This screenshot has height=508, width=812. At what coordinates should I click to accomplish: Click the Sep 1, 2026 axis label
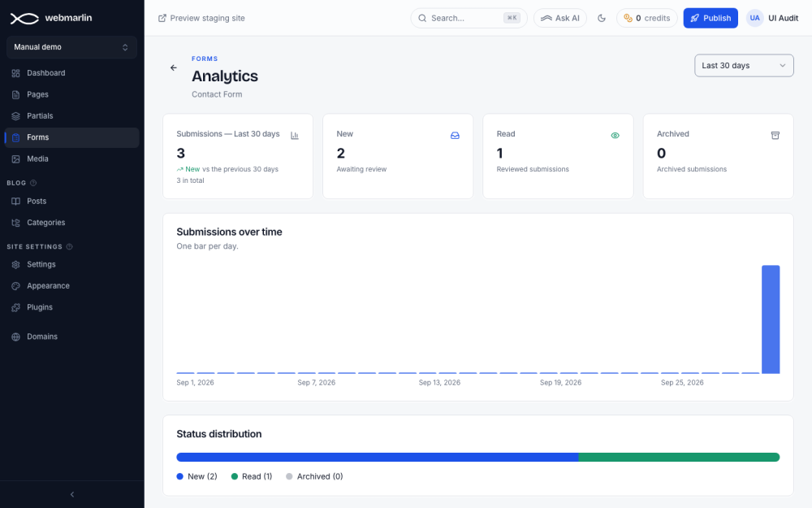coord(195,383)
